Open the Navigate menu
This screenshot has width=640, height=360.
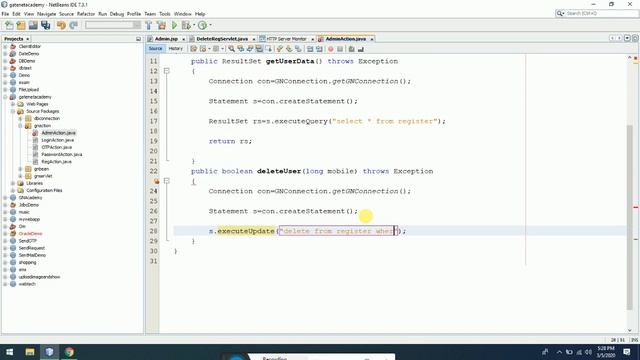tap(47, 14)
